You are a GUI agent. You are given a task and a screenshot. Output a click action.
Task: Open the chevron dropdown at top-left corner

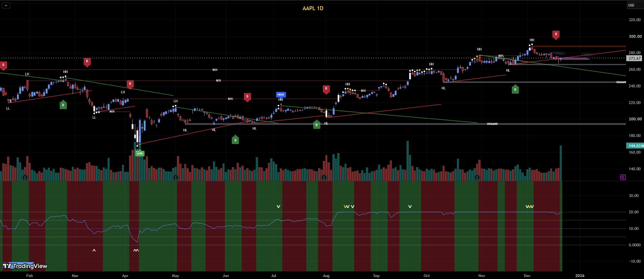[x=6, y=5]
